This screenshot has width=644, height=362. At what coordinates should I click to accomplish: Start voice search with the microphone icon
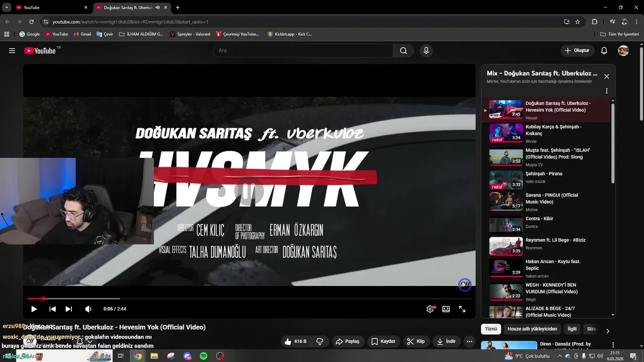point(426,51)
